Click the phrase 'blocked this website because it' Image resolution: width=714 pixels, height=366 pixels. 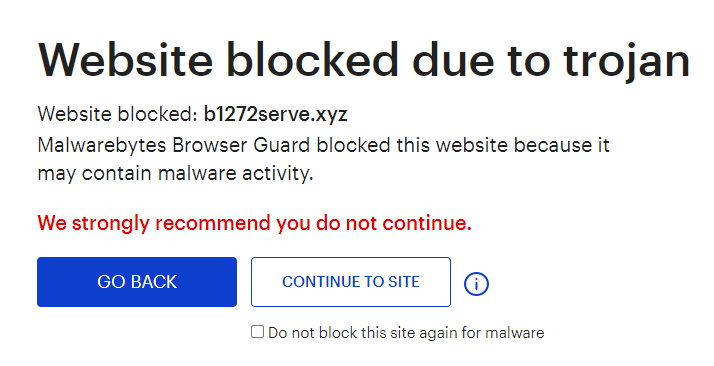pos(463,146)
